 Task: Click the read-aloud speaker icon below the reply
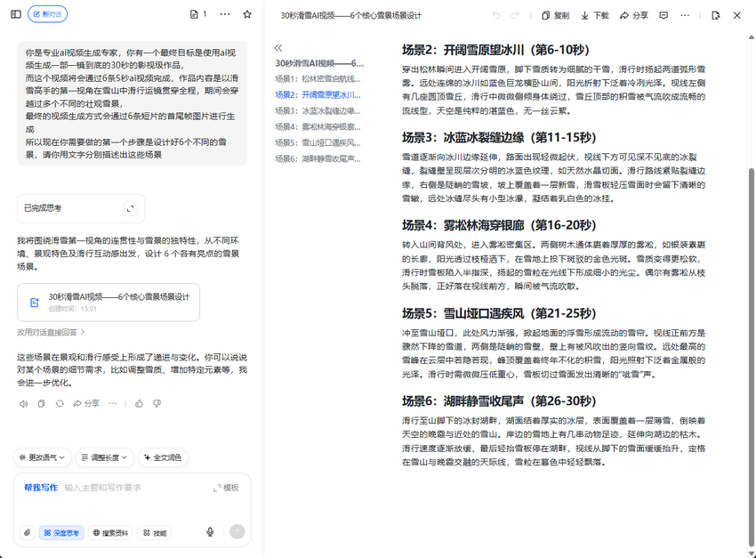point(23,403)
